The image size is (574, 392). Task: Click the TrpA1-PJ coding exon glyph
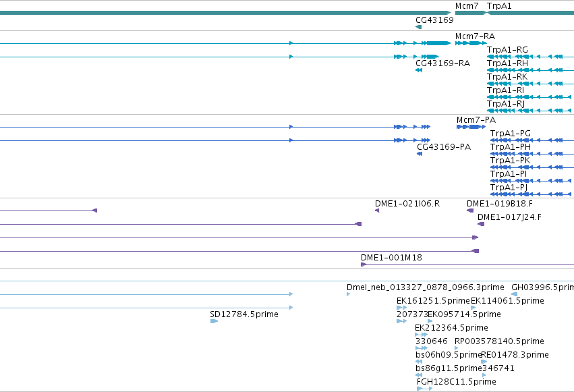[531, 194]
